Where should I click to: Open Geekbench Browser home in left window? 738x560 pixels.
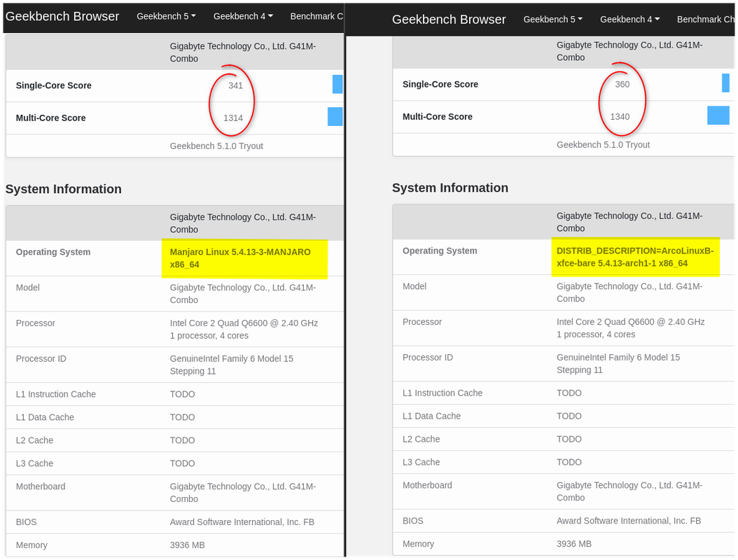(x=62, y=17)
